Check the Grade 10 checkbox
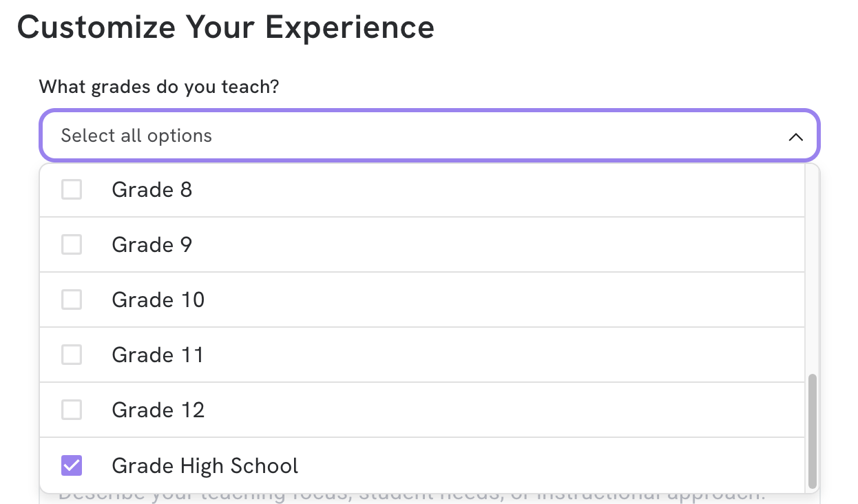 pos(72,300)
